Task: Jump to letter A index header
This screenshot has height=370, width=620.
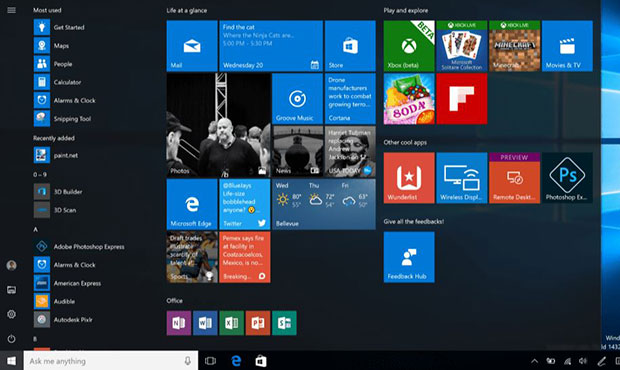Action: click(36, 229)
